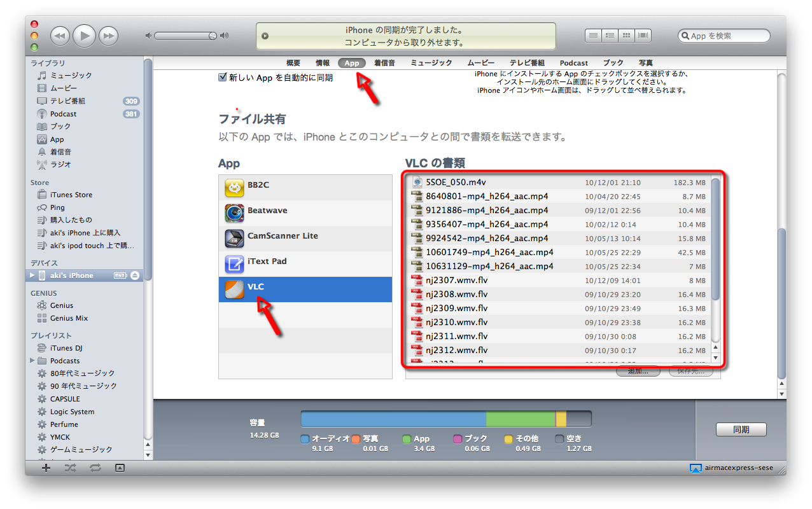Image resolution: width=812 pixels, height=509 pixels.
Task: Switch to ミュージック tab
Action: coord(431,63)
